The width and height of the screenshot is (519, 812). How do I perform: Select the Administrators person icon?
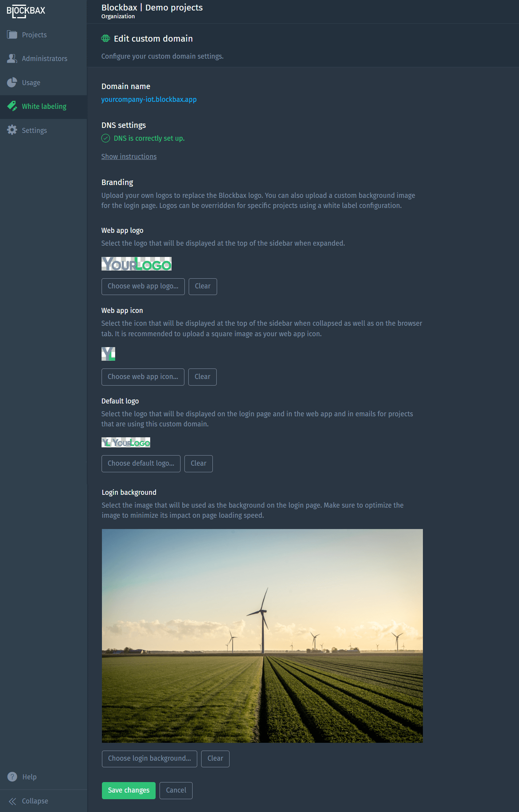click(12, 58)
